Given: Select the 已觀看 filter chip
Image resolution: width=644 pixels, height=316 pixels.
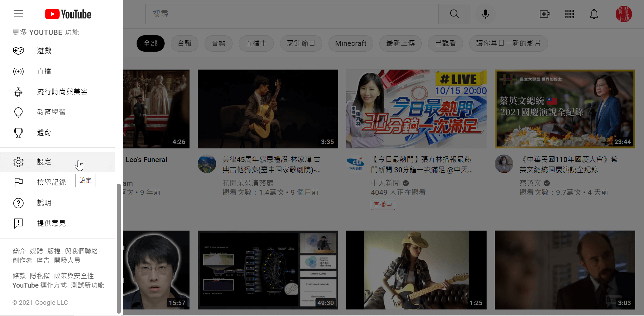Looking at the screenshot, I should (x=446, y=43).
